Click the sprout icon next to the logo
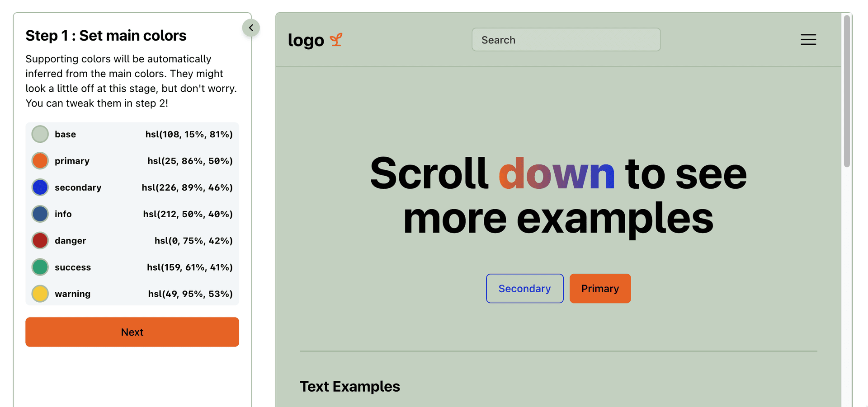 click(336, 40)
